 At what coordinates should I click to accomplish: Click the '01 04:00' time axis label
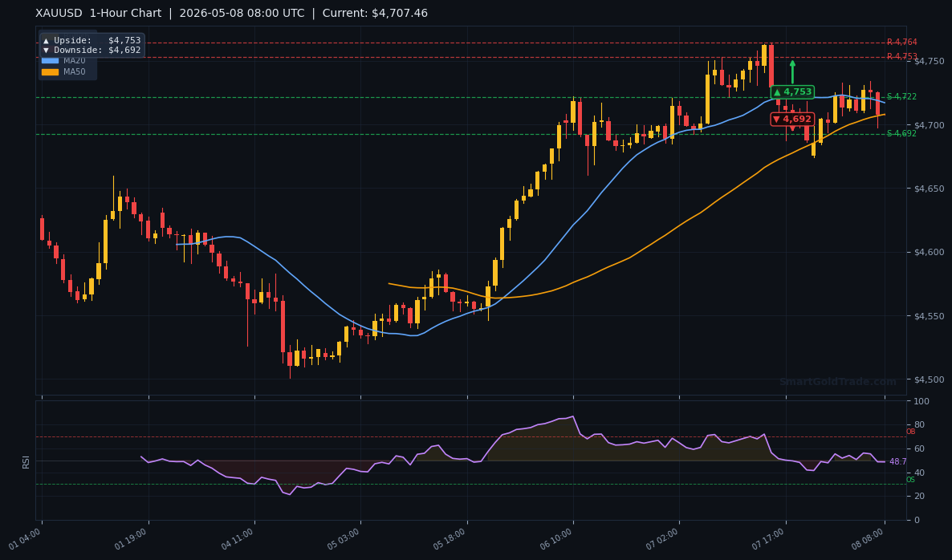point(26,539)
